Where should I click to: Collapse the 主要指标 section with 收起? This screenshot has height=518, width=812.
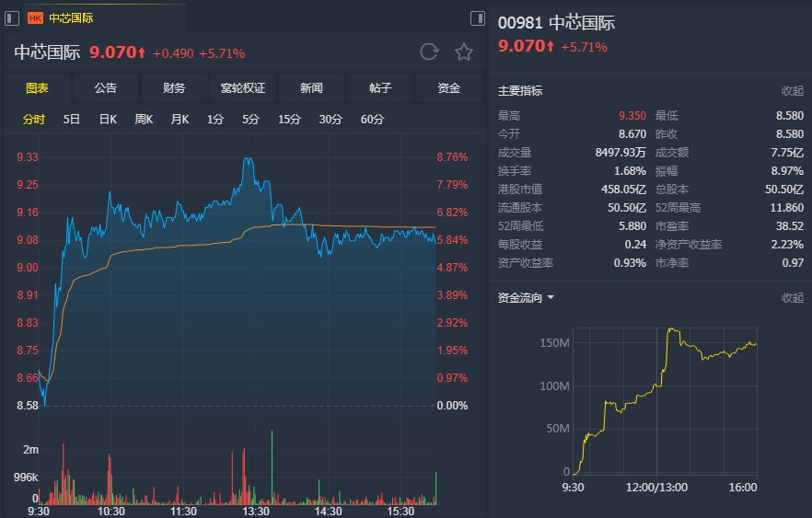(792, 91)
